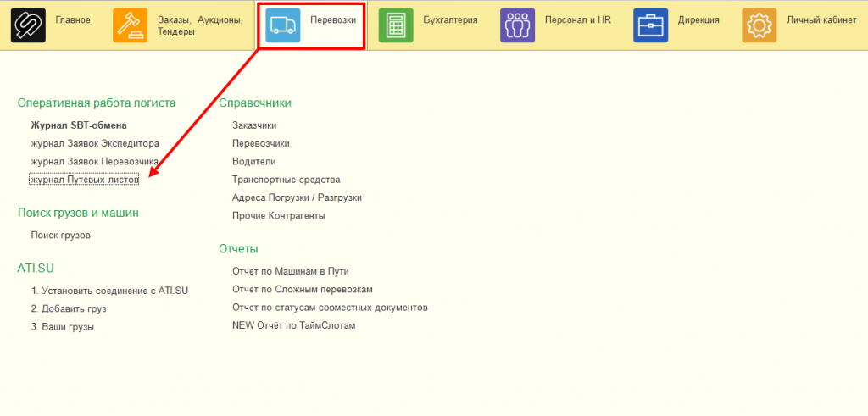
Task: Open the Персонал и HR section
Action: pyautogui.click(x=578, y=20)
